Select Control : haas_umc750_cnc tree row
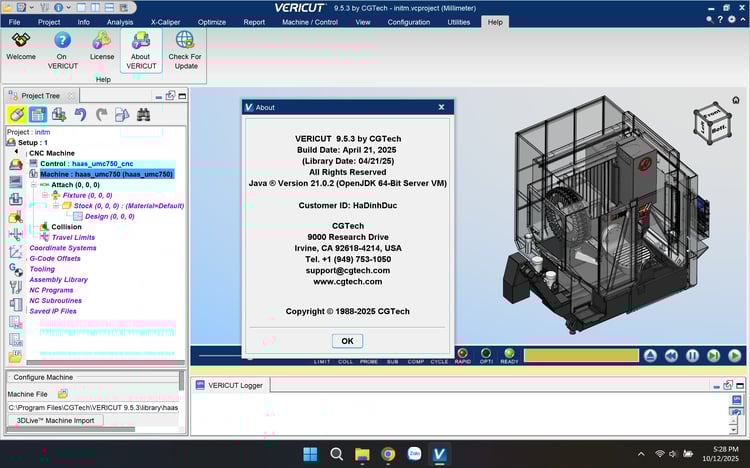The width and height of the screenshot is (750, 468). coord(87,164)
